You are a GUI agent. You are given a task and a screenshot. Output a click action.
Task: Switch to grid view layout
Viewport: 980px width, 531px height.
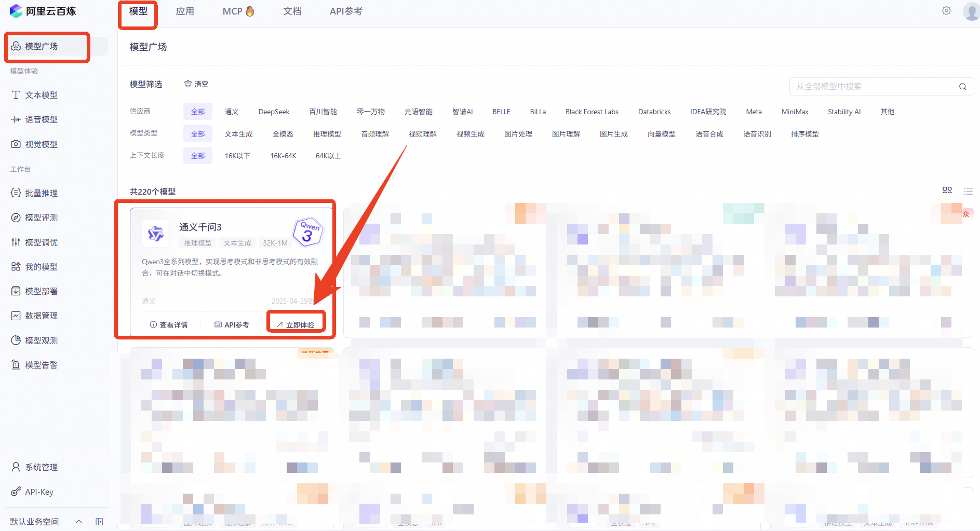(947, 191)
